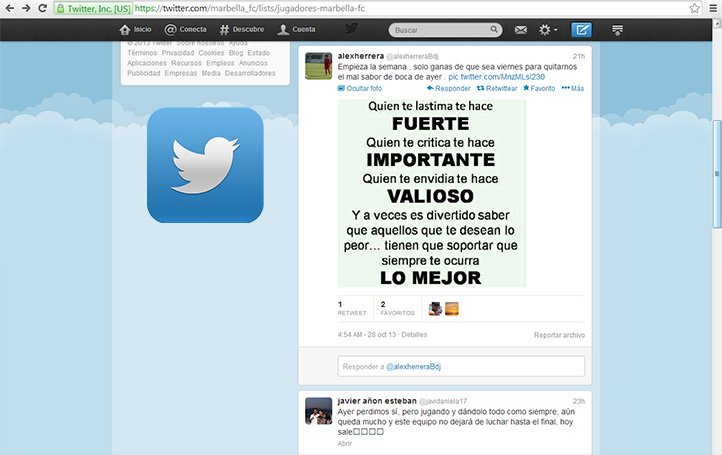The width and height of the screenshot is (722, 455).
Task: Open the Chrome menu icon
Action: point(713,8)
